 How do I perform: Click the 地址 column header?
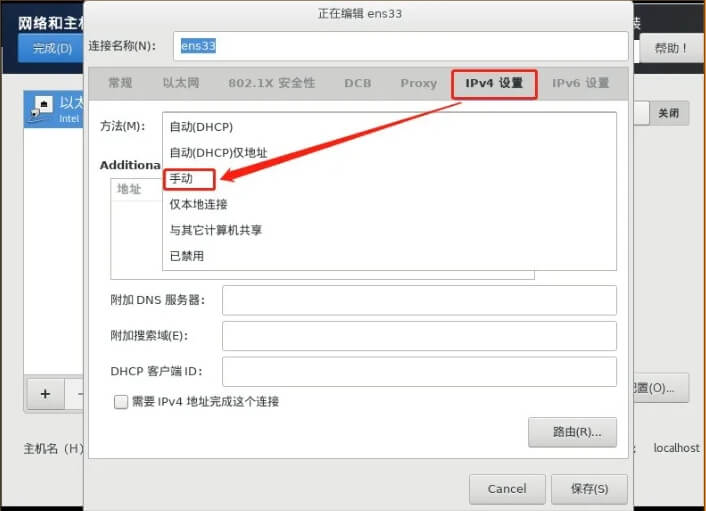(129, 189)
